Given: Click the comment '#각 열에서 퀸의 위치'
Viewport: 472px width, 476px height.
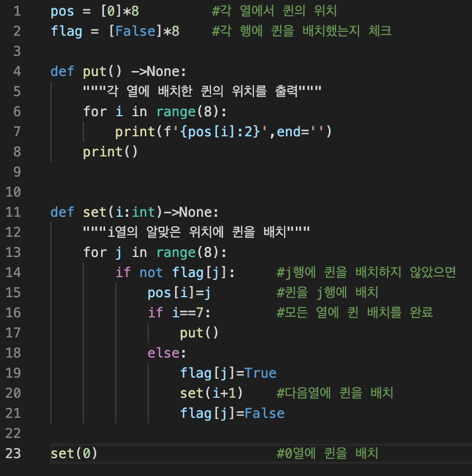Looking at the screenshot, I should coord(275,11).
